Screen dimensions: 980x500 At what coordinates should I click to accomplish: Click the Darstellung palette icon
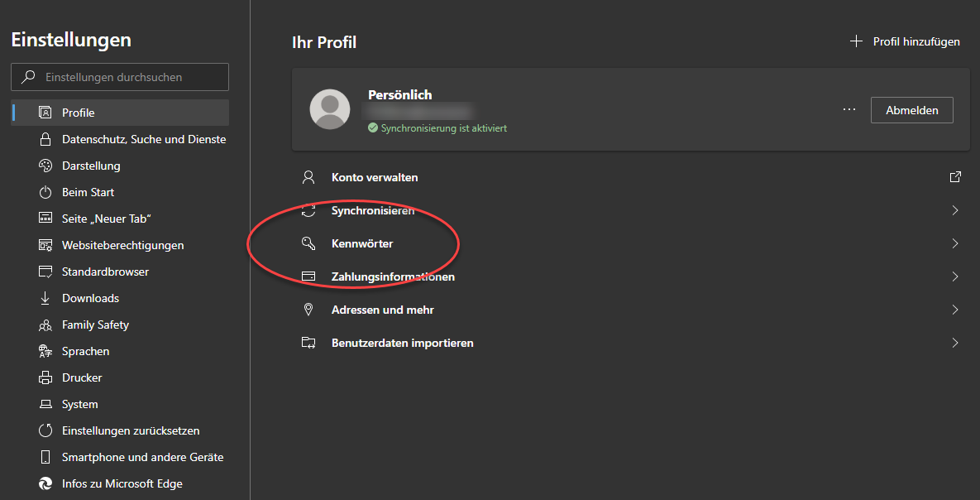(45, 166)
